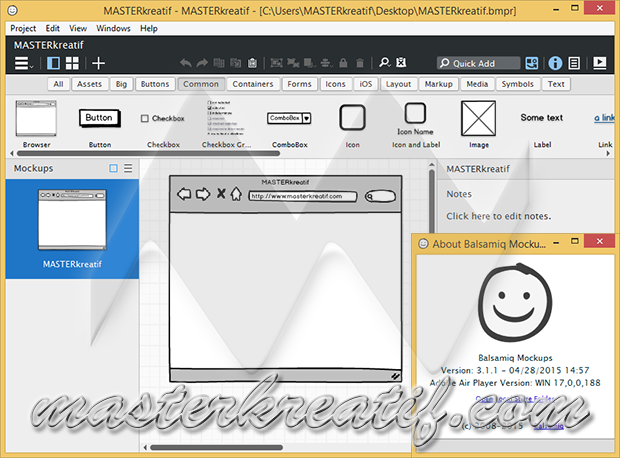The width and height of the screenshot is (620, 458).
Task: Click the stop X icon in browser mockup
Action: click(221, 194)
